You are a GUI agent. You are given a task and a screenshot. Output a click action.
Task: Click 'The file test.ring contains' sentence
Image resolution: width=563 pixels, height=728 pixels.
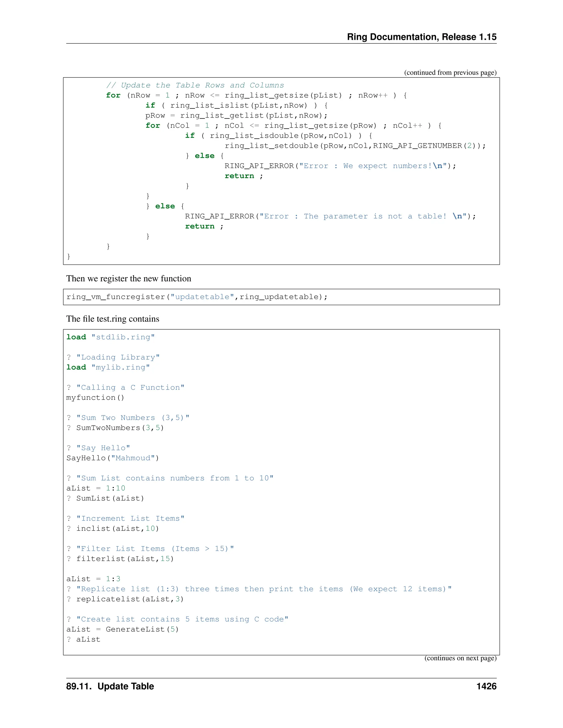112,319
